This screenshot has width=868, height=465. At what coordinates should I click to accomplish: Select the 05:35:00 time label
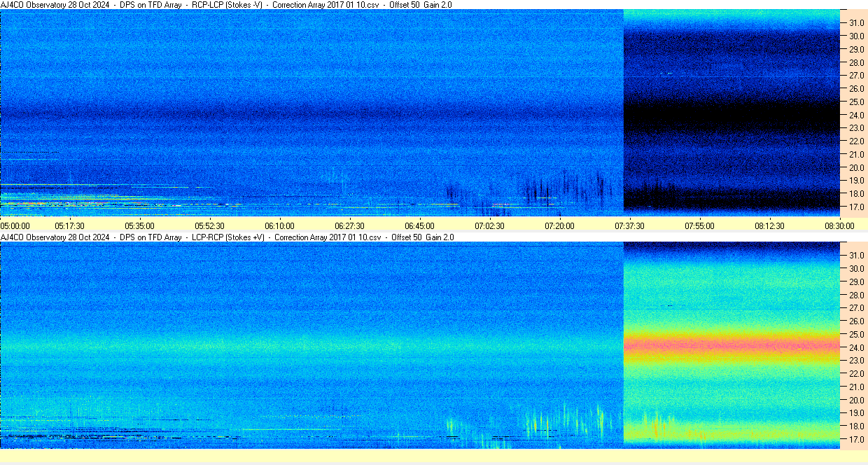(x=140, y=225)
